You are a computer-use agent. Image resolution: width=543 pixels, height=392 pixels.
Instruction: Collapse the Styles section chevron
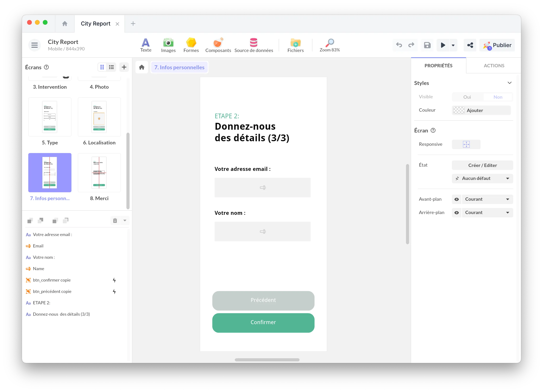click(509, 83)
